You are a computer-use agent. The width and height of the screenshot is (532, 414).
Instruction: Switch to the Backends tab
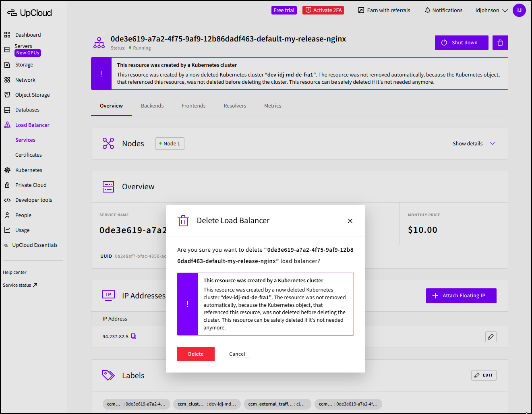click(152, 106)
